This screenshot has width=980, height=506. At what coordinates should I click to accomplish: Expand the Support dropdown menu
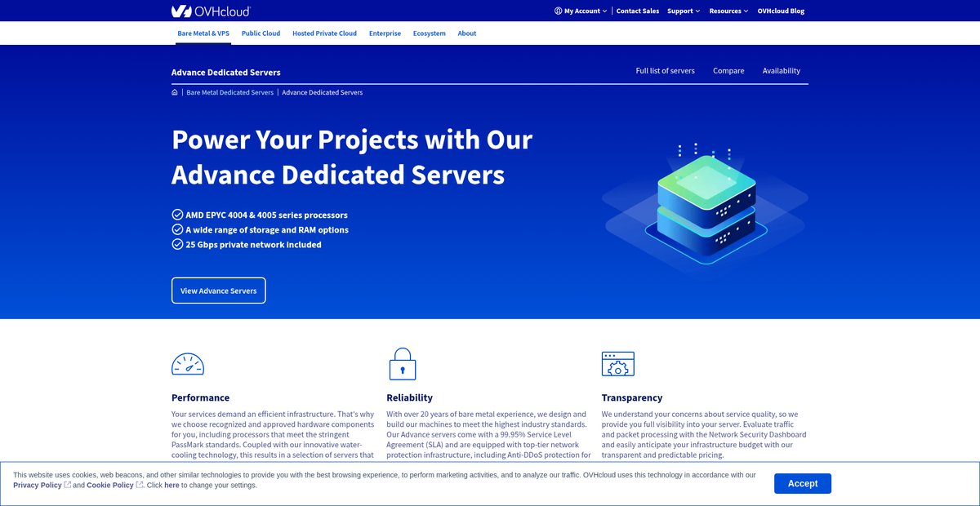coord(684,11)
